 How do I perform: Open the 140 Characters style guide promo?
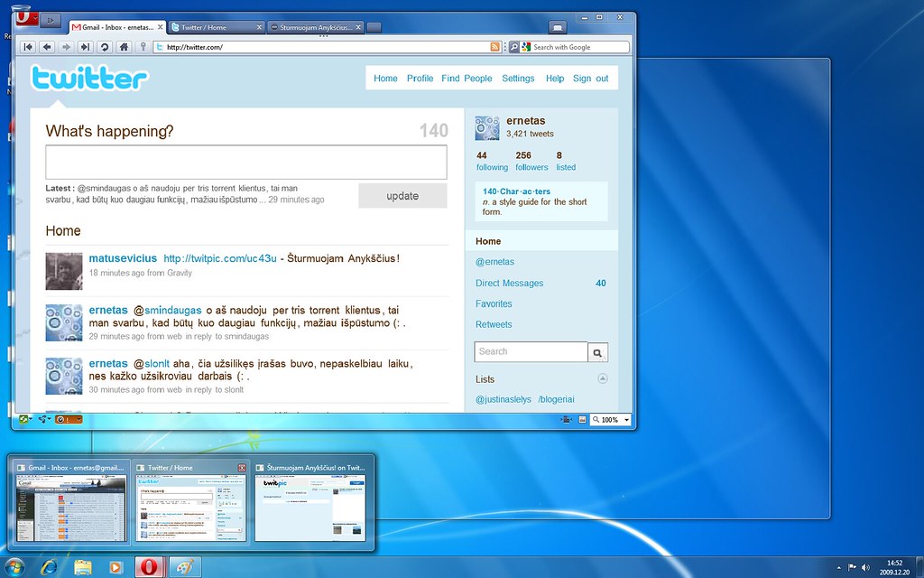click(x=541, y=201)
